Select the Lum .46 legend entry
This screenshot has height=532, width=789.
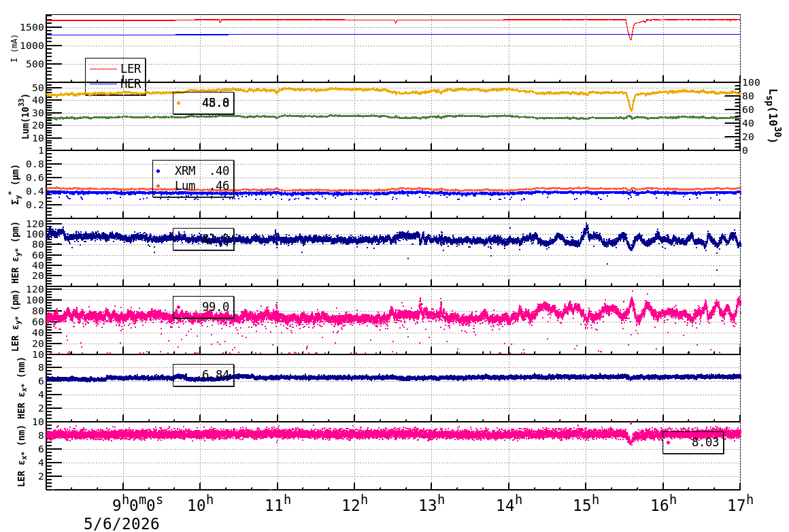tap(193, 186)
